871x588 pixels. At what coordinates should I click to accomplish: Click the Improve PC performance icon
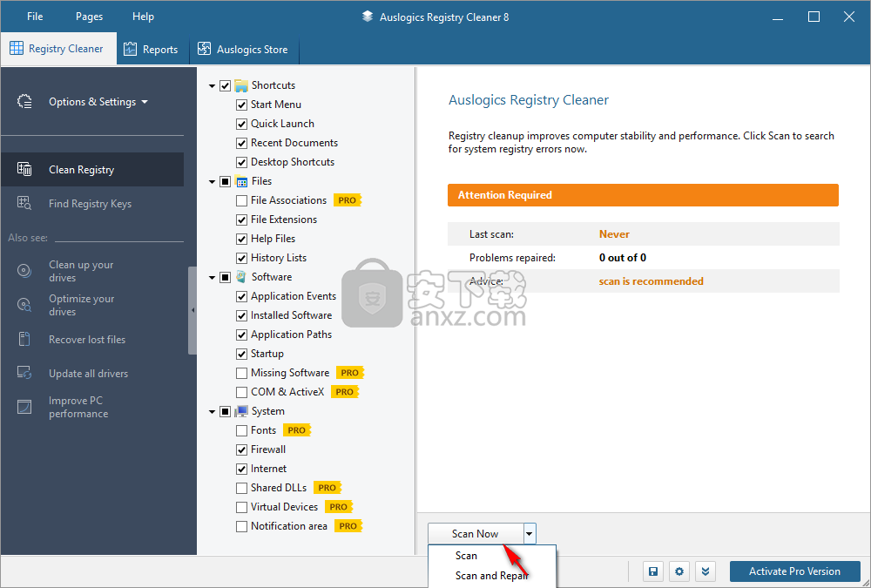point(24,407)
